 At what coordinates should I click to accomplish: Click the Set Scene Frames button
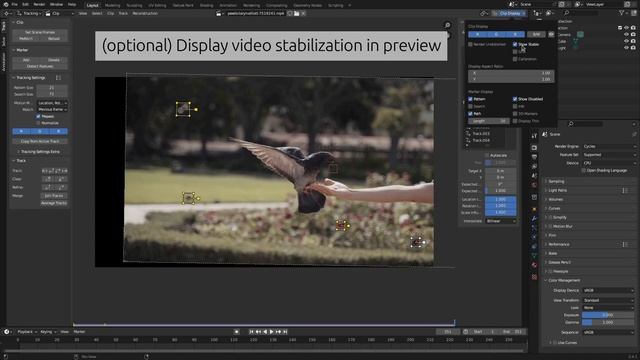40,32
